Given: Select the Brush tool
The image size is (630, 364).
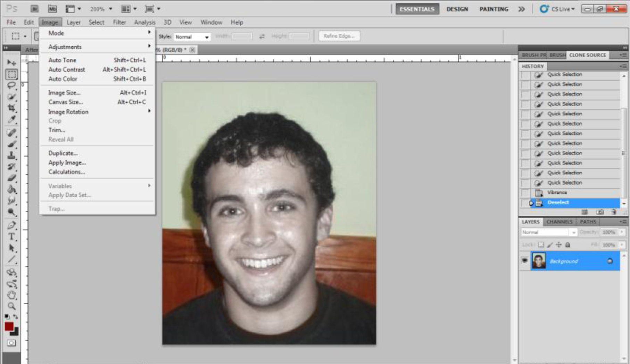Looking at the screenshot, I should [x=11, y=144].
